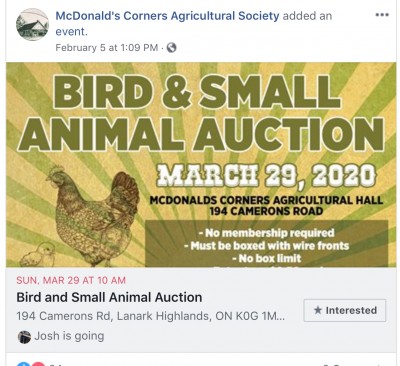Click the banner's "No membership required" rules box
The height and width of the screenshot is (366, 400).
(267, 243)
